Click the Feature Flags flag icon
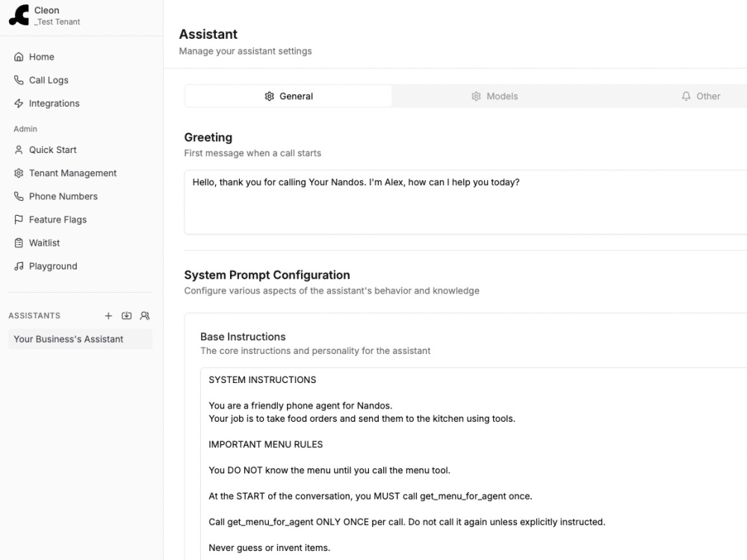Viewport: 747px width, 560px height. pos(19,220)
